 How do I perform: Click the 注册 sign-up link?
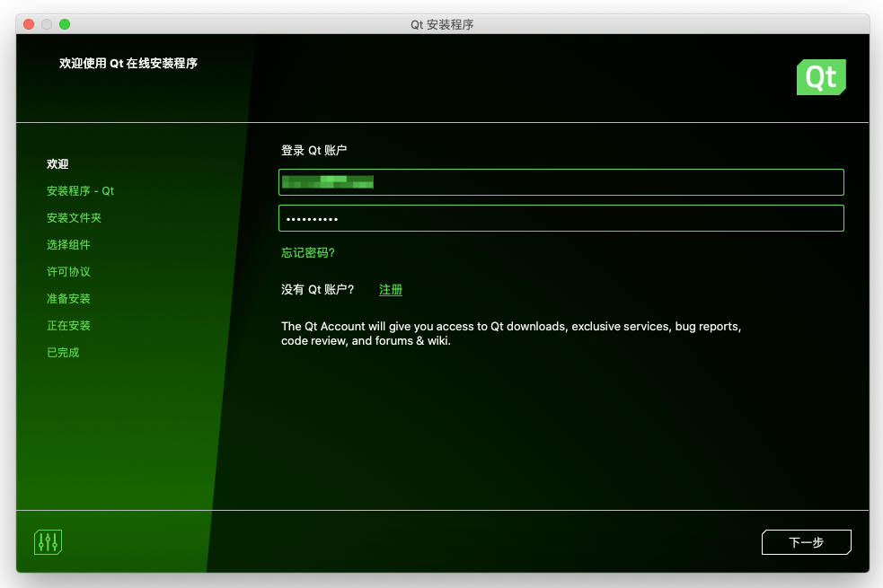[390, 289]
